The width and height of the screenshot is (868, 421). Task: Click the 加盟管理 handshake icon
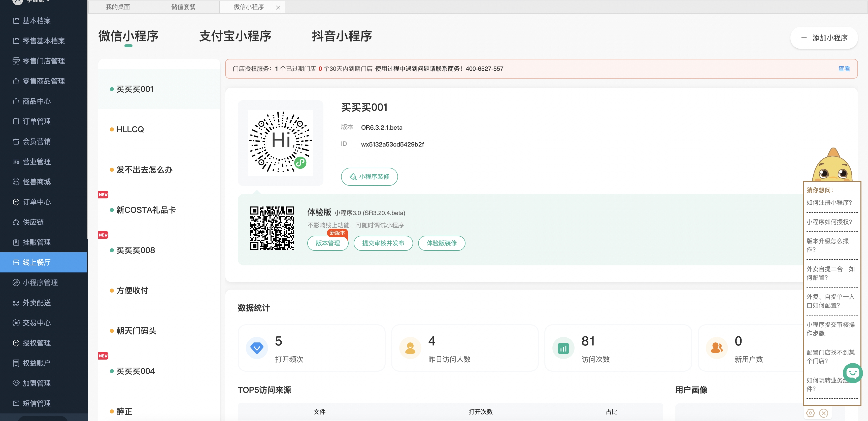[x=16, y=383]
